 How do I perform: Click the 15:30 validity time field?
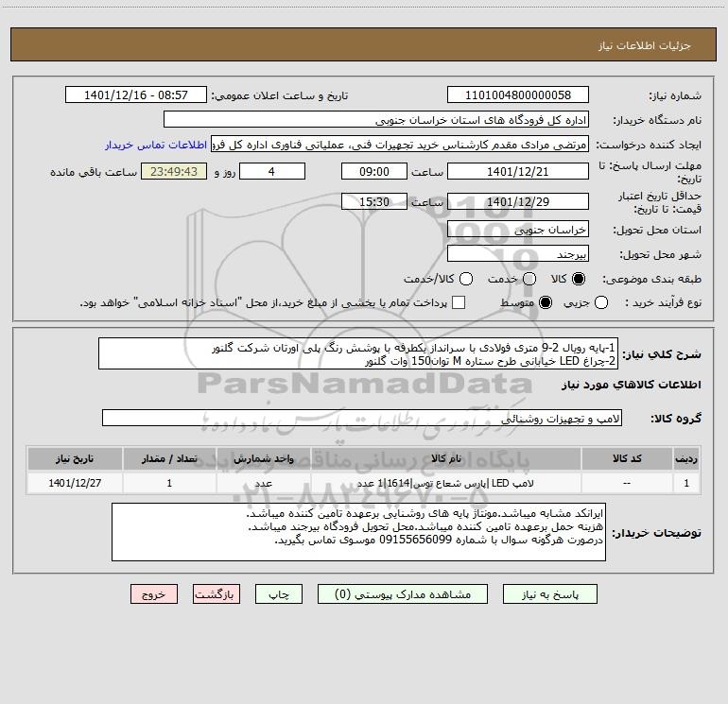coord(374,201)
